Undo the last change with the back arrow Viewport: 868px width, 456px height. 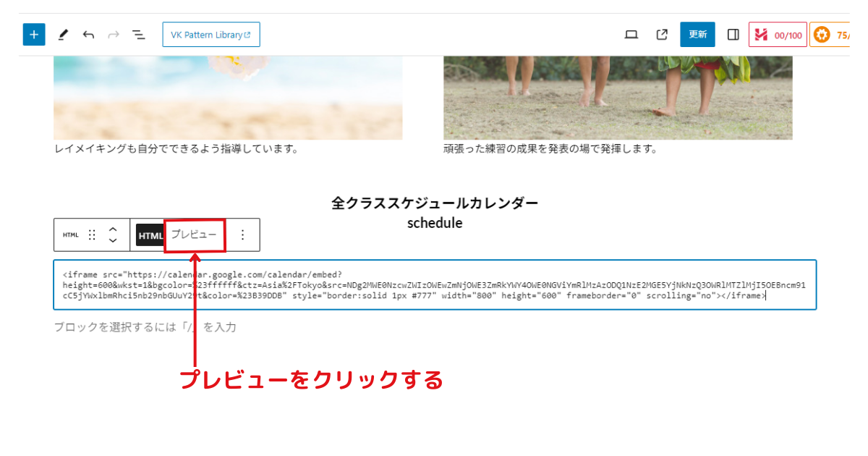pyautogui.click(x=88, y=34)
